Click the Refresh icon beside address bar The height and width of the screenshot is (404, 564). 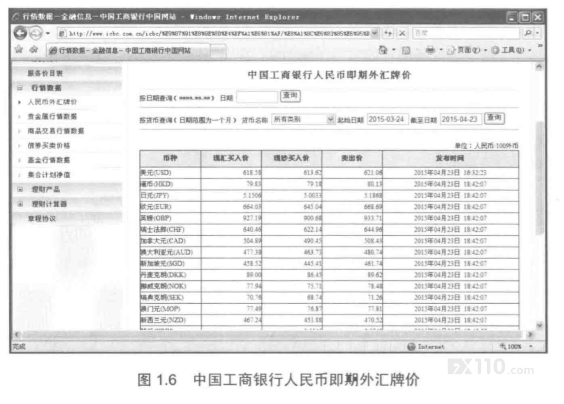point(388,33)
